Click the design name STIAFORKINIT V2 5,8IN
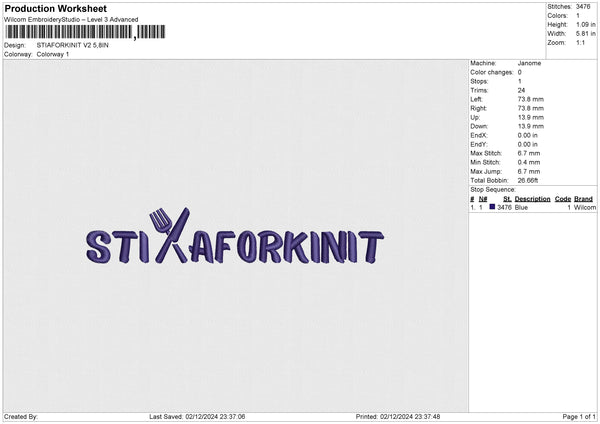The width and height of the screenshot is (600, 424). (x=73, y=45)
